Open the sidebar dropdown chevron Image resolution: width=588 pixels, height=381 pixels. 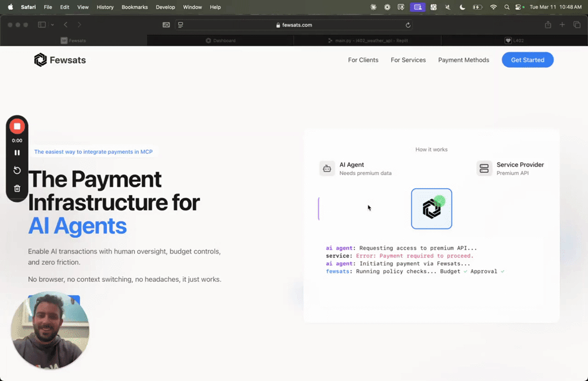click(x=52, y=25)
